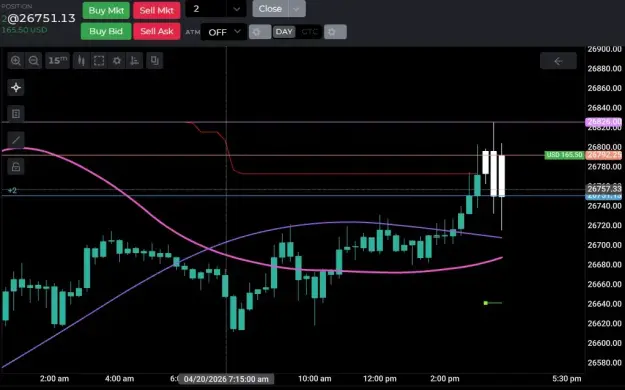Click the quantity field showing 2
Screen dimensions: 625x390
pos(207,9)
